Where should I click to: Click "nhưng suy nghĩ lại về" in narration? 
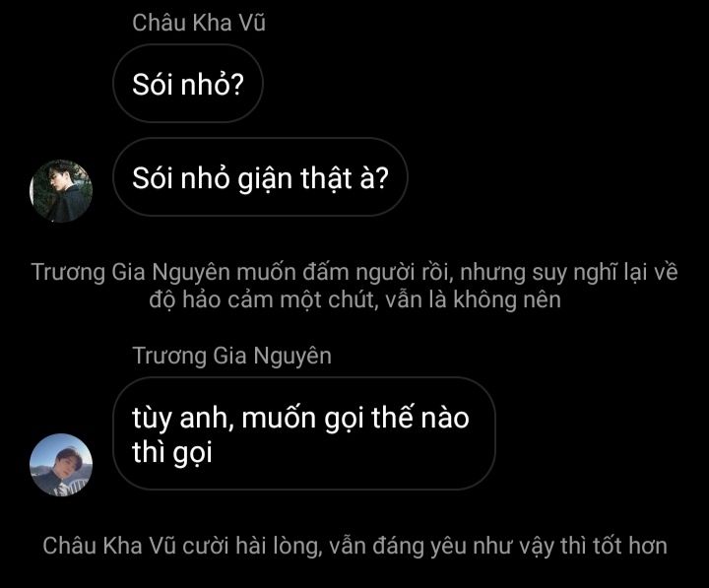coord(569,273)
